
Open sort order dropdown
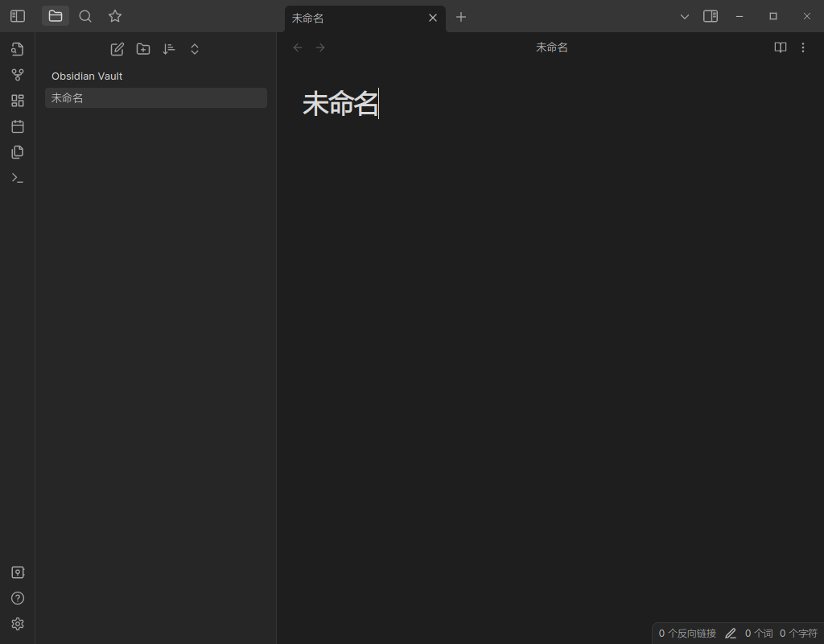point(169,49)
